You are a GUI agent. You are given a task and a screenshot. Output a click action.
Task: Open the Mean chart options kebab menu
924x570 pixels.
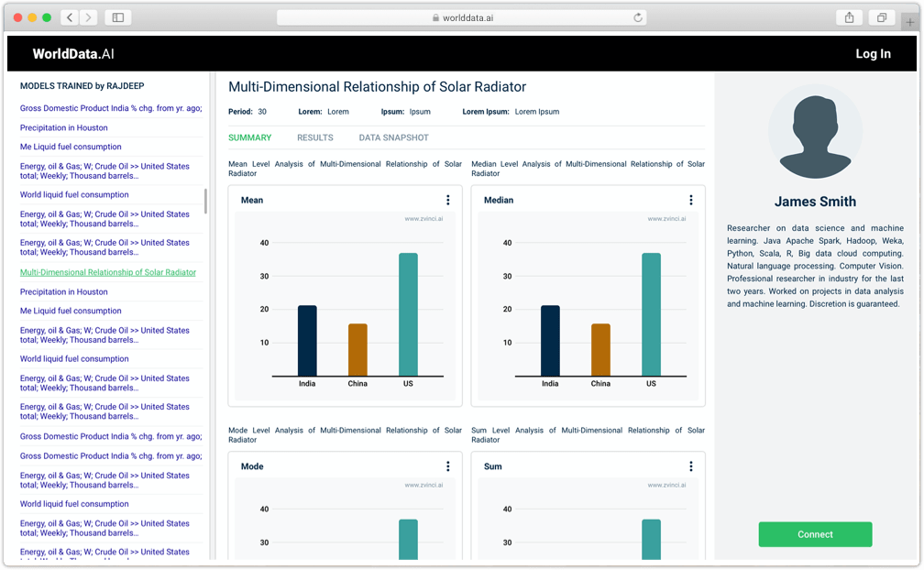point(448,199)
